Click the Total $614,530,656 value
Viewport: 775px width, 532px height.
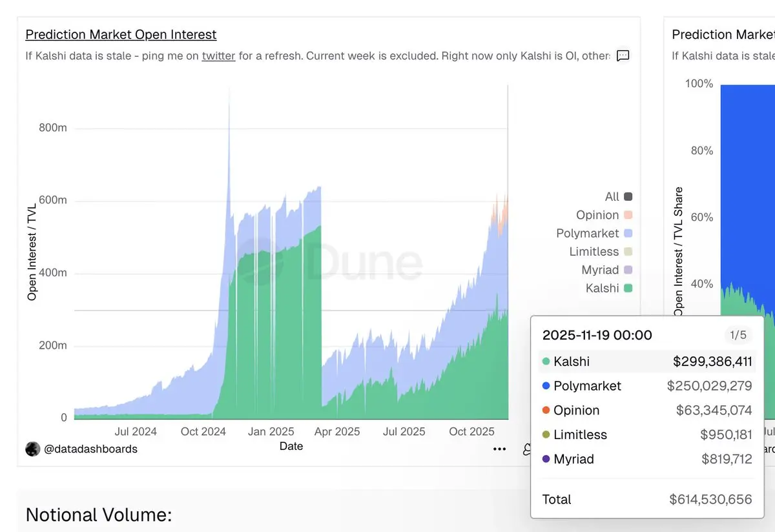tap(710, 500)
